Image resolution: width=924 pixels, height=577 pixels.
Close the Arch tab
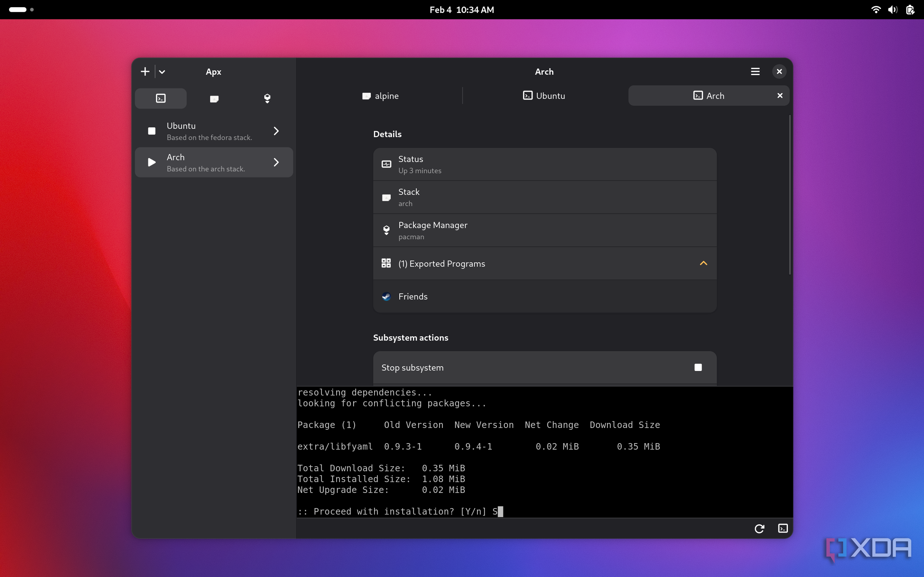pyautogui.click(x=780, y=96)
